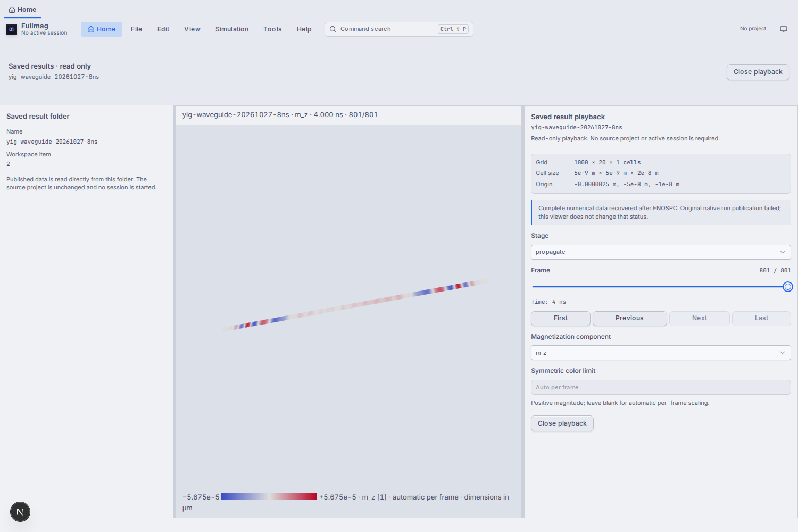This screenshot has width=798, height=532.
Task: Open the round N badge in bottom corner
Action: (x=20, y=512)
